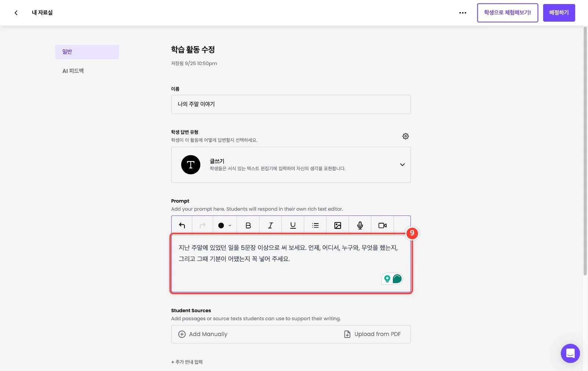Click the 학생으로 체험해보기! button

tap(508, 13)
